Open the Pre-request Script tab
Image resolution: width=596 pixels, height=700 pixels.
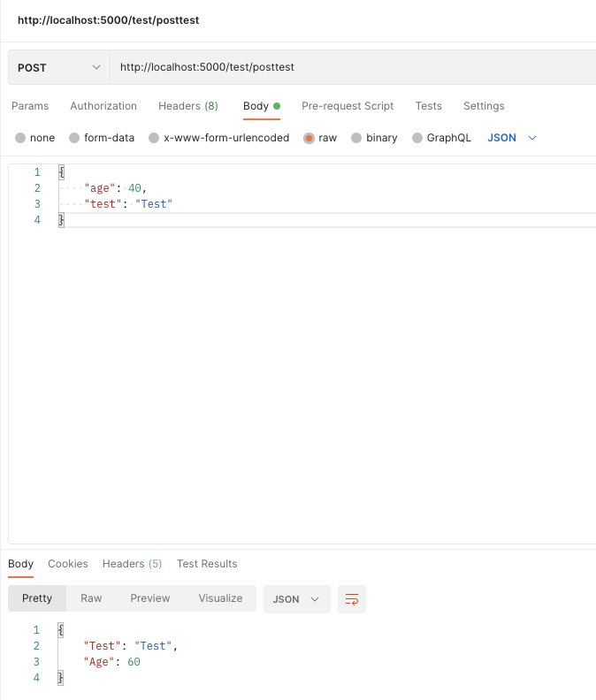(x=348, y=106)
